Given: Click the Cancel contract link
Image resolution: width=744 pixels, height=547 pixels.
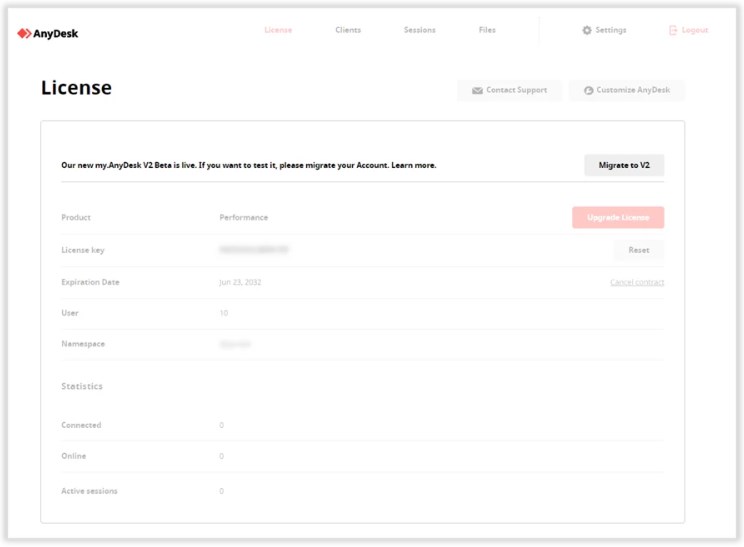Looking at the screenshot, I should (637, 282).
